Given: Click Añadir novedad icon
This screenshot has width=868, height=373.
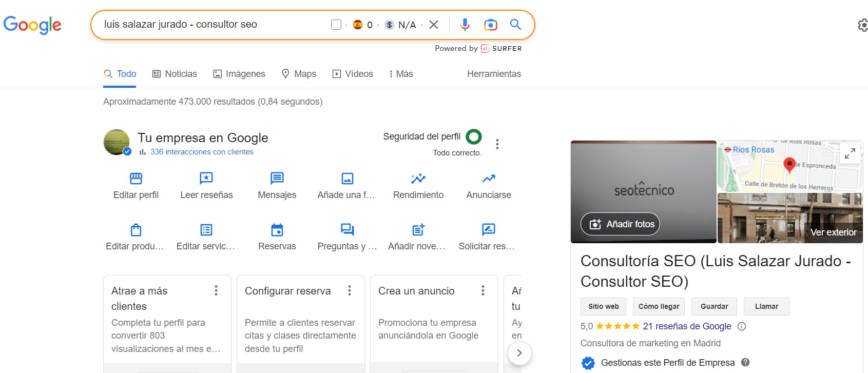Looking at the screenshot, I should [418, 229].
